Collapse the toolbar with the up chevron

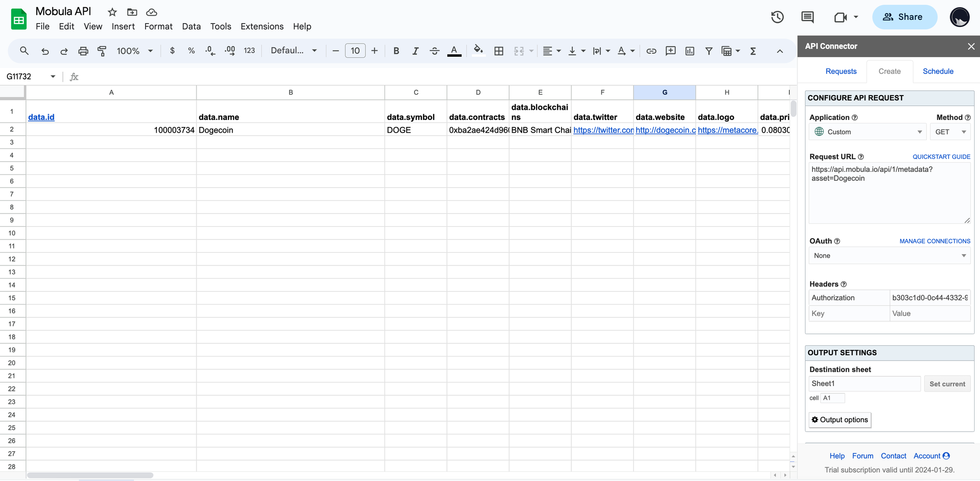coord(780,51)
